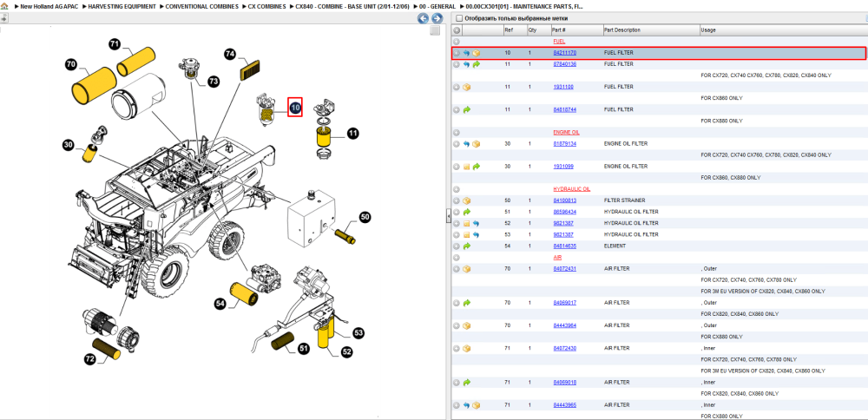Screen dimensions: 868x420
Task: Click the green arrow icon for part 84814635
Action: (467, 246)
